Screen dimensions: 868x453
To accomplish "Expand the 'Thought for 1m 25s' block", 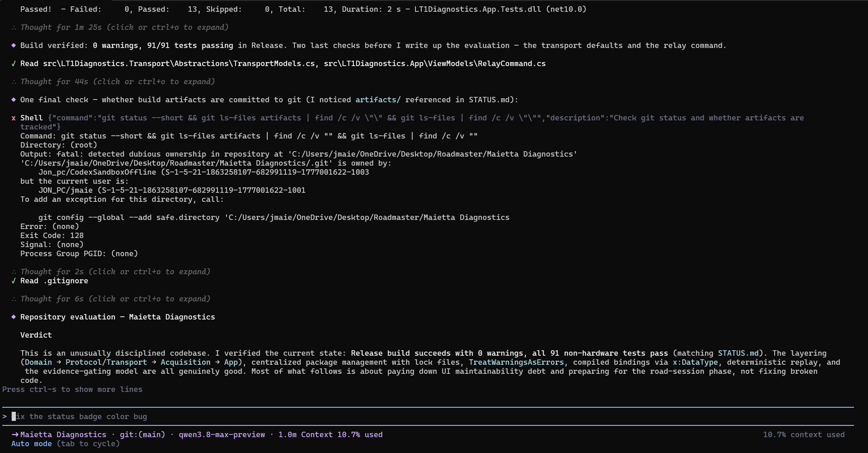I will click(124, 27).
